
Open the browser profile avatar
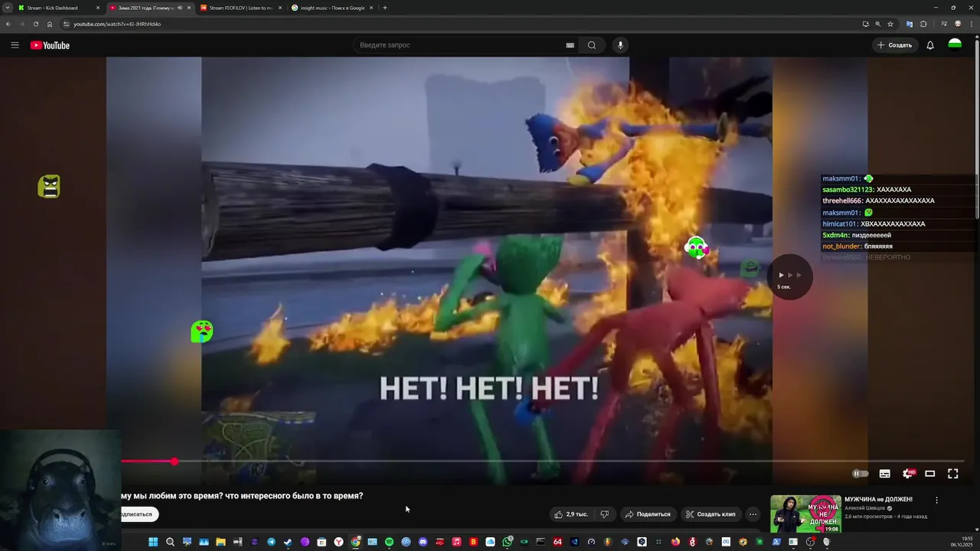[x=958, y=24]
